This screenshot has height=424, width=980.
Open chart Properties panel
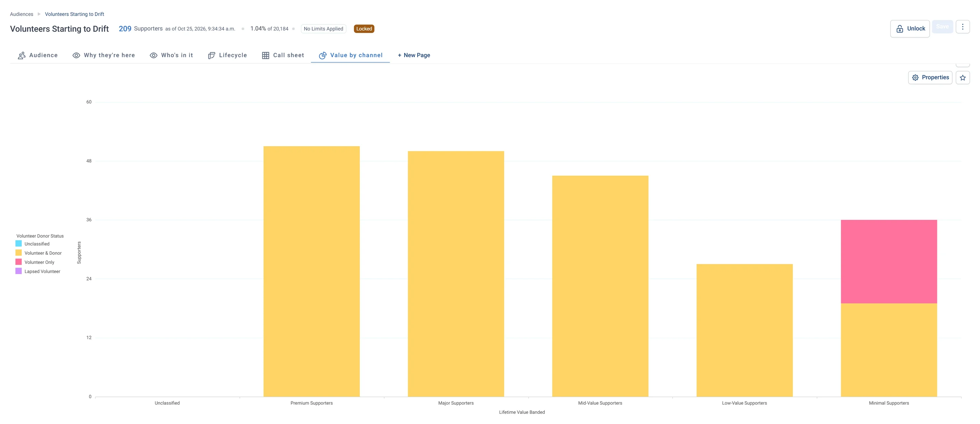click(930, 78)
